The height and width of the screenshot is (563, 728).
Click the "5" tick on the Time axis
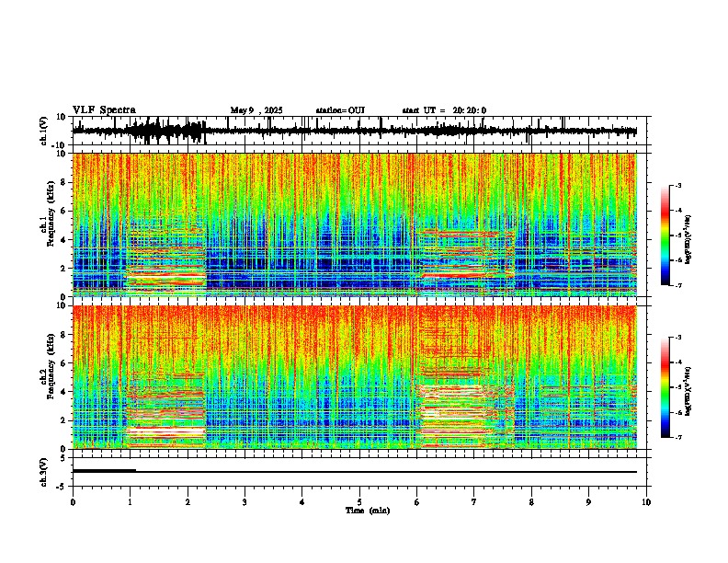359,502
